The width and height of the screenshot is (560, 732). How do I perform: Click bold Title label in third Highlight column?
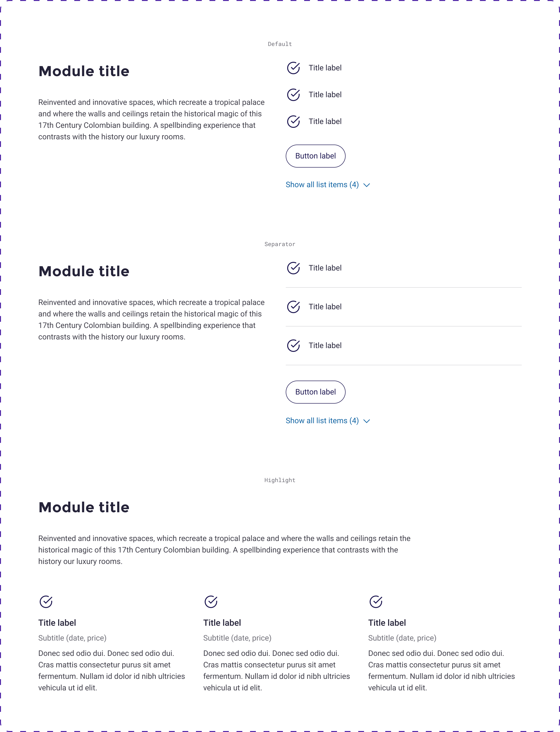[387, 623]
